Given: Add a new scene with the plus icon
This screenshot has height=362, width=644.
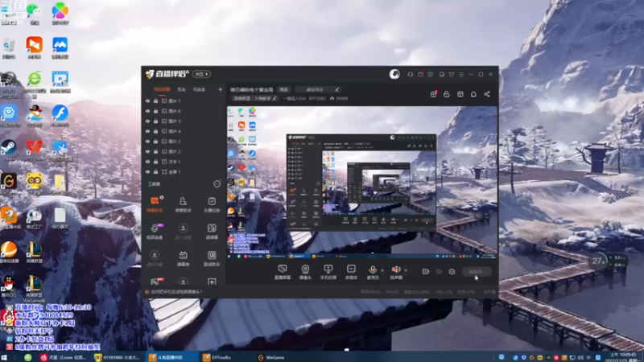Looking at the screenshot, I should tap(220, 89).
